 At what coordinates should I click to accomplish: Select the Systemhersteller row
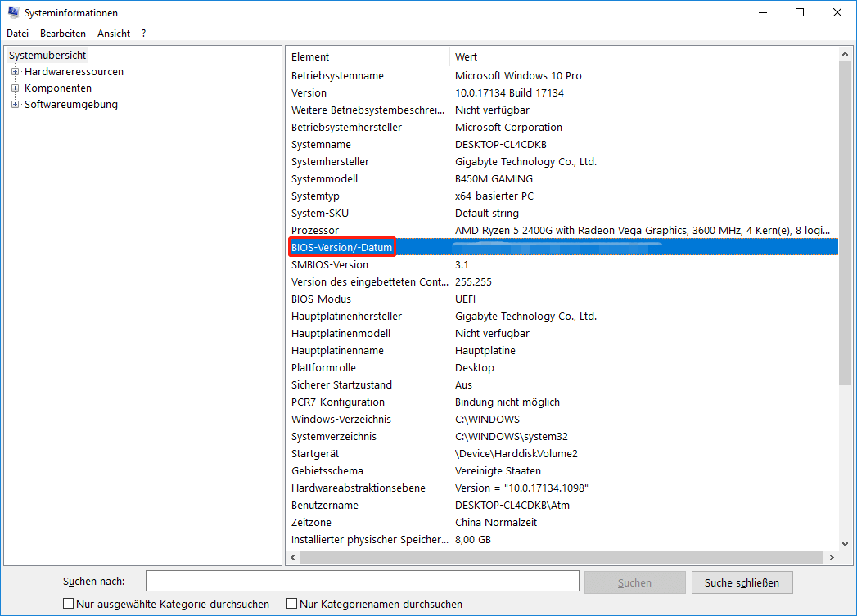(562, 162)
